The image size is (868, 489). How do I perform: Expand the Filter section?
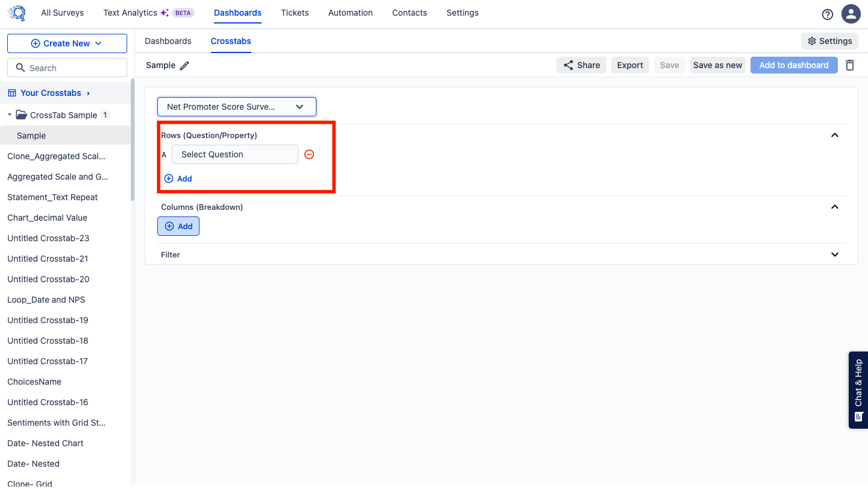pos(835,254)
